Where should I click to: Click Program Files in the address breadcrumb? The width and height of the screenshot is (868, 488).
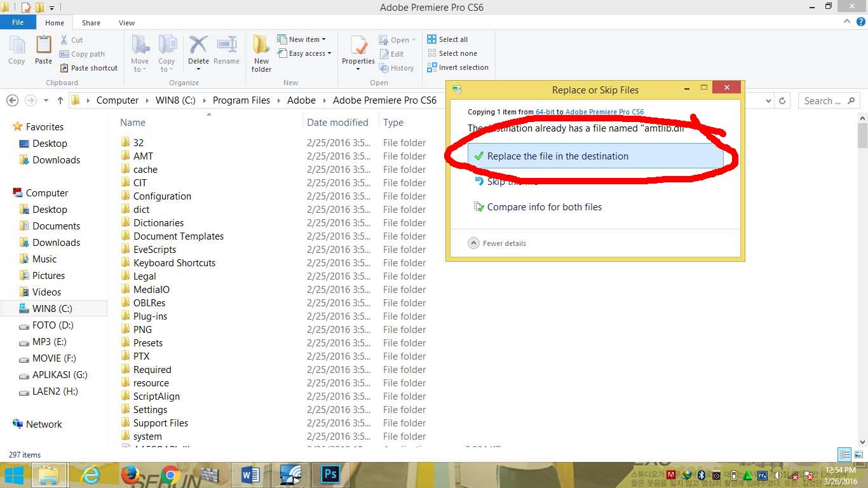pos(241,100)
